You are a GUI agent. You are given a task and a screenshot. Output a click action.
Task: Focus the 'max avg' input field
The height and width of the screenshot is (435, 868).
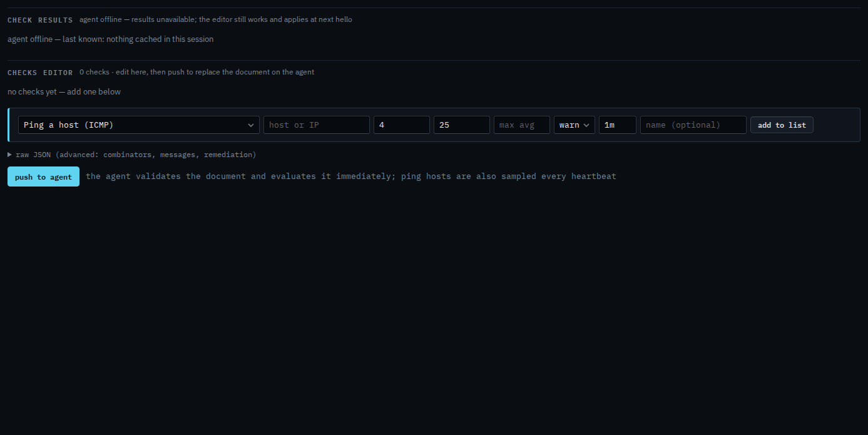coord(522,125)
